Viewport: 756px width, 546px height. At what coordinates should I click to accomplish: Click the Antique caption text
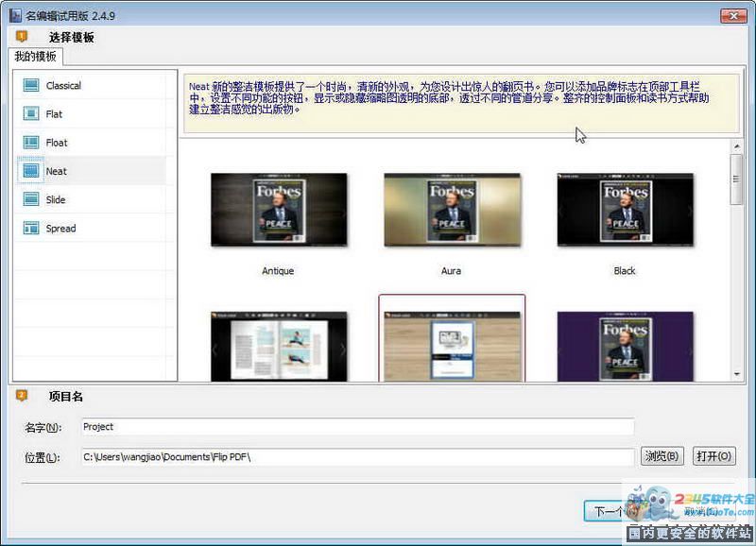(x=278, y=271)
